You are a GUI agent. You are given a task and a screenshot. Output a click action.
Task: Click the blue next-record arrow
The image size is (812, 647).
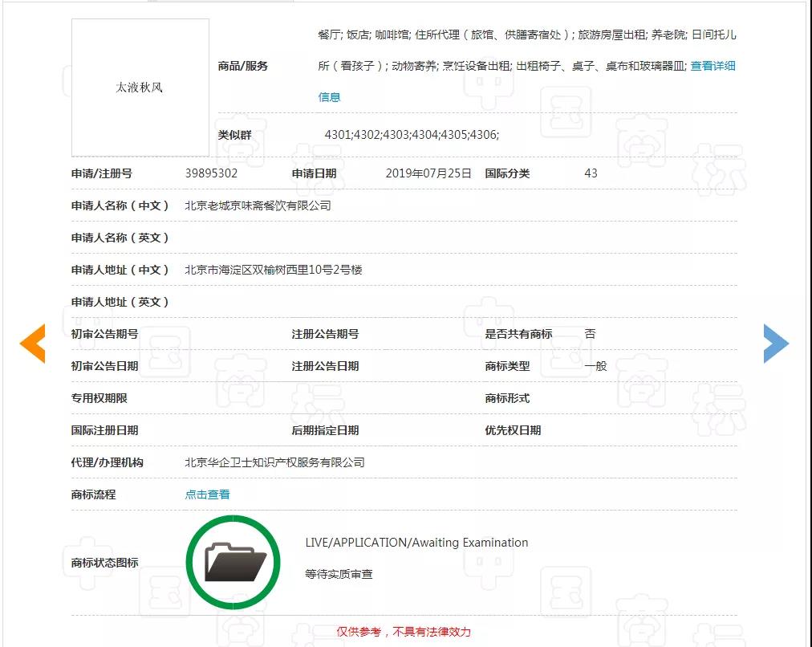click(x=775, y=344)
